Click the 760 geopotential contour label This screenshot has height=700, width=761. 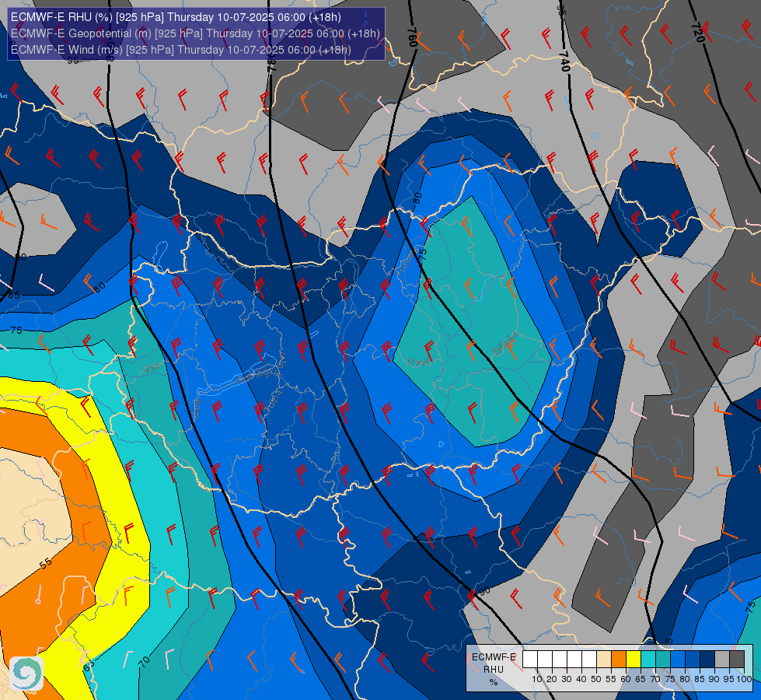point(411,37)
